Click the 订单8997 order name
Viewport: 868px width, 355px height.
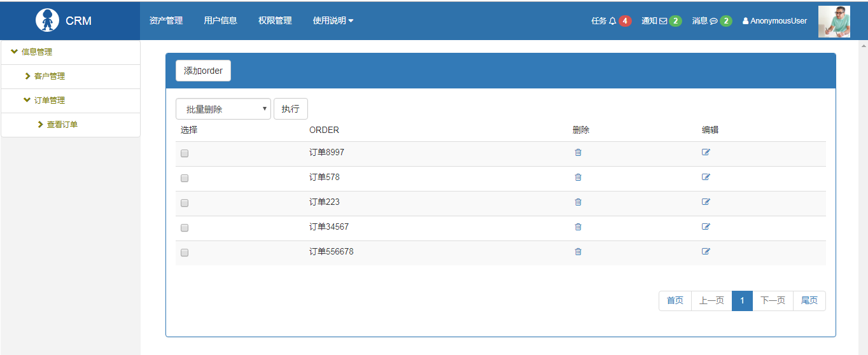coord(326,152)
